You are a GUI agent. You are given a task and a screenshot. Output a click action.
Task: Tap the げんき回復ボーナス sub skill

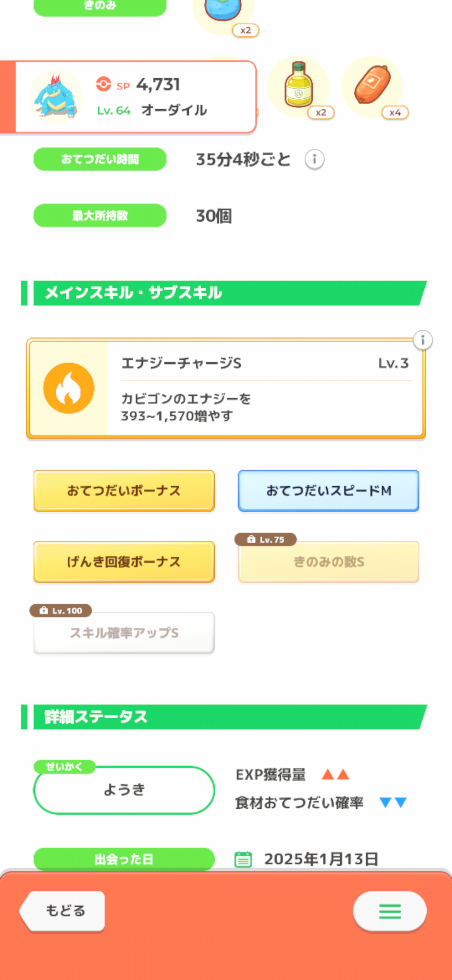(x=124, y=562)
